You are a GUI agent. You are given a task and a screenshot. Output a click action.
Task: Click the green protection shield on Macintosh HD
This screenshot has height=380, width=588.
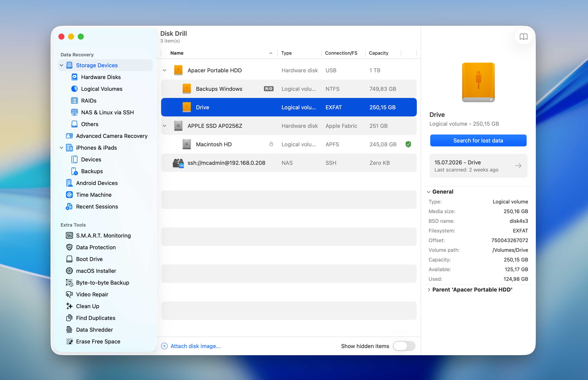tap(408, 144)
